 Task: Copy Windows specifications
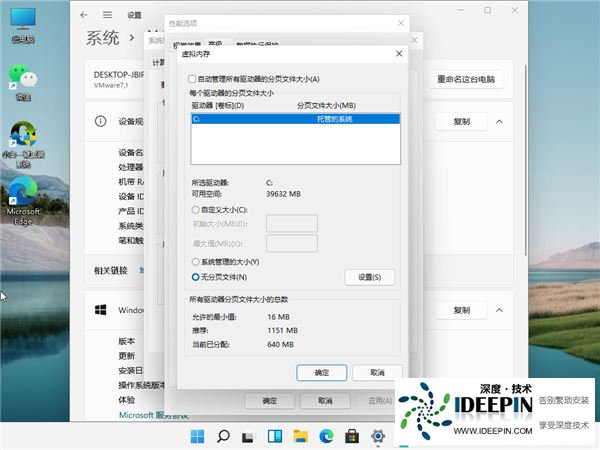pyautogui.click(x=461, y=310)
